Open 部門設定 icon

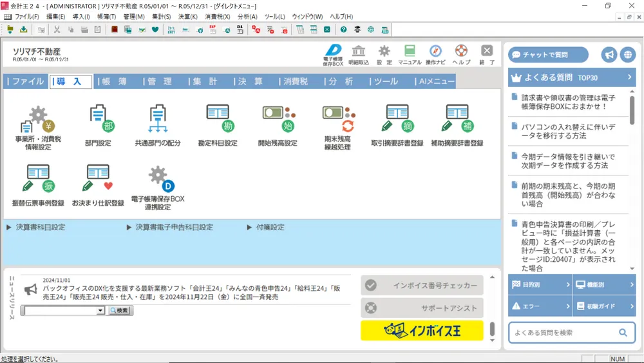(98, 121)
